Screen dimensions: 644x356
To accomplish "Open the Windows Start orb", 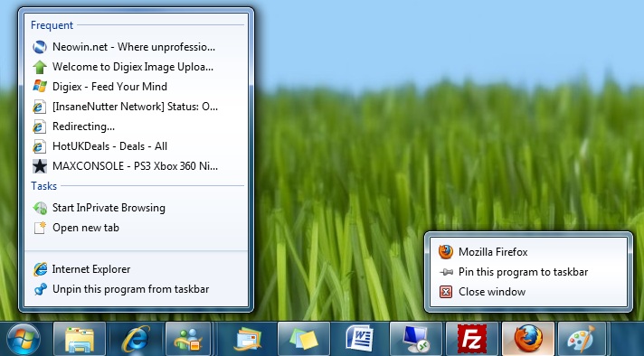I will [x=24, y=339].
